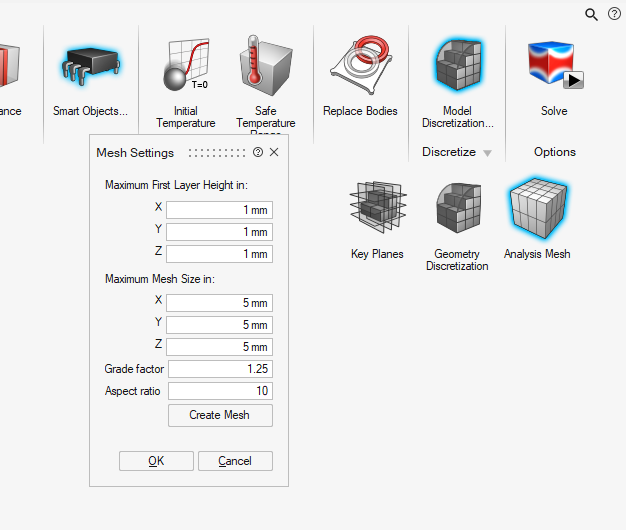The width and height of the screenshot is (626, 530).
Task: Choose Geometry Discretization option
Action: click(457, 226)
